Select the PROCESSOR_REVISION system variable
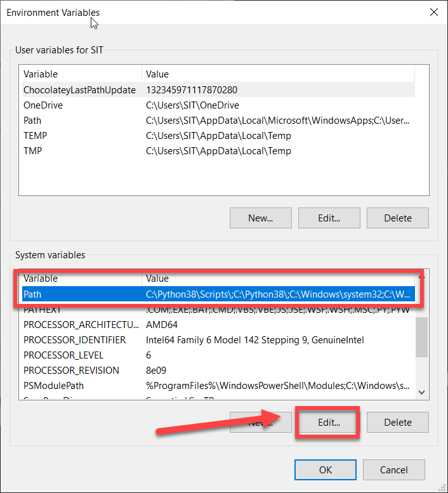The width and height of the screenshot is (448, 493). click(218, 371)
